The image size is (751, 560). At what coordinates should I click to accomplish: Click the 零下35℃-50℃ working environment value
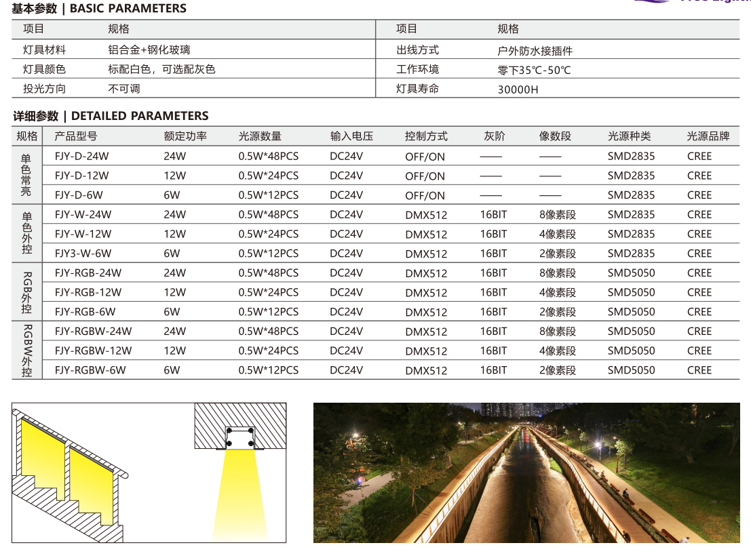coord(534,70)
